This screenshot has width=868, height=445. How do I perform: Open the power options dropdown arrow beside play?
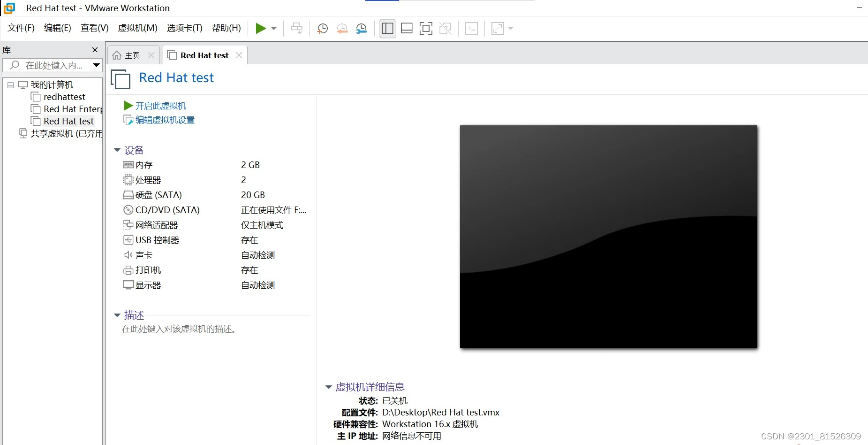pos(274,29)
